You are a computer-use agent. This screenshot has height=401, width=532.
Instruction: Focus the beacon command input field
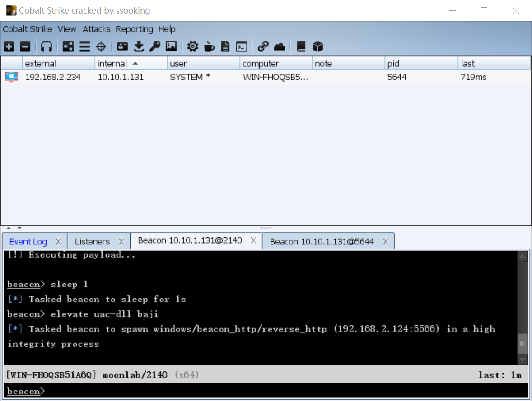point(266,391)
